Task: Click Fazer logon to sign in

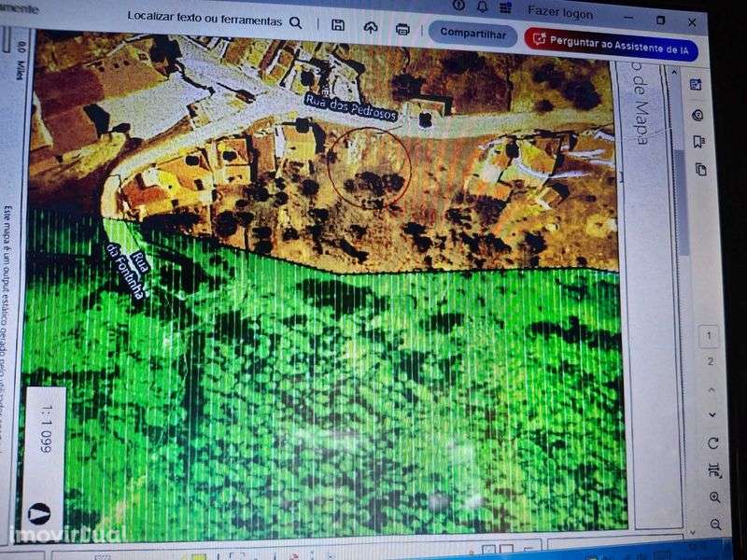Action: 560,12
